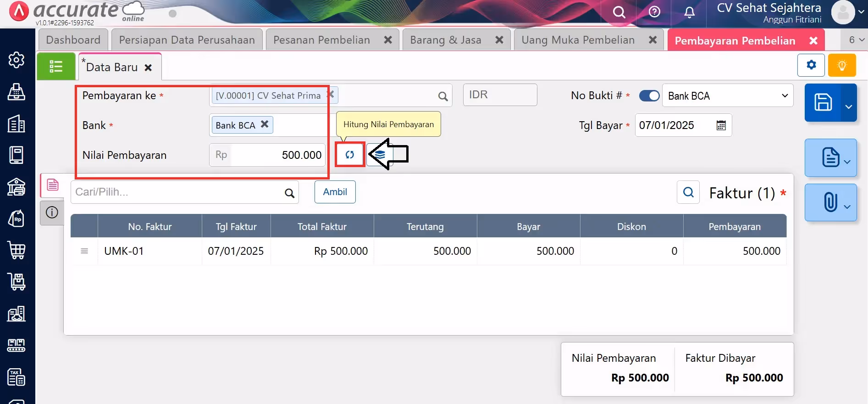
Task: Open the Bank BCA numbering dropdown
Action: pyautogui.click(x=728, y=95)
